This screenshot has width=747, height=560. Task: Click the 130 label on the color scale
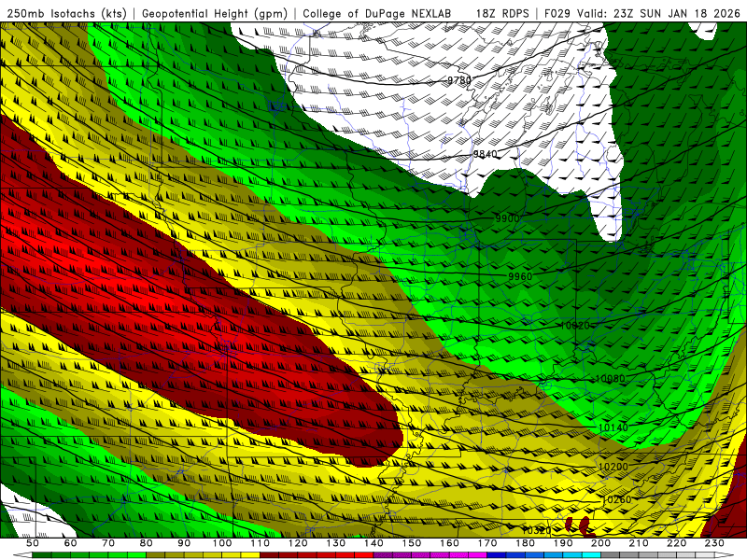click(x=335, y=543)
